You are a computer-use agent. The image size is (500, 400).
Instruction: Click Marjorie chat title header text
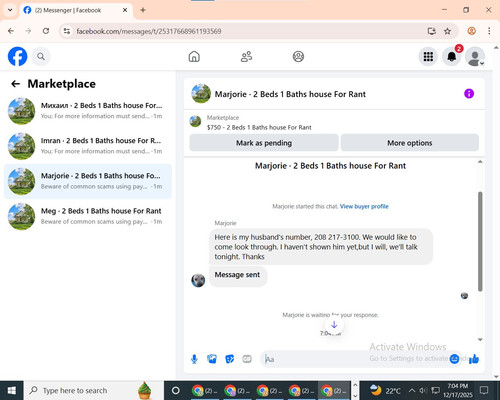point(290,94)
